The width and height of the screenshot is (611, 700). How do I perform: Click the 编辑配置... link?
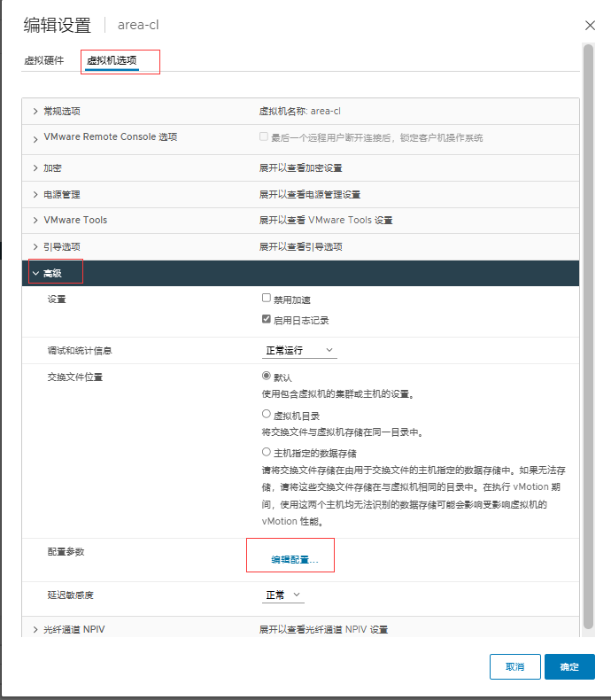coord(294,560)
